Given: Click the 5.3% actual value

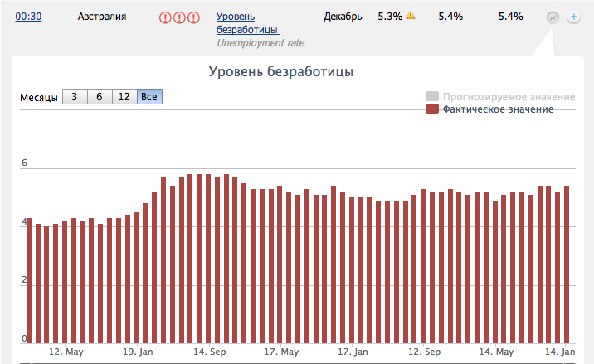Looking at the screenshot, I should (390, 17).
